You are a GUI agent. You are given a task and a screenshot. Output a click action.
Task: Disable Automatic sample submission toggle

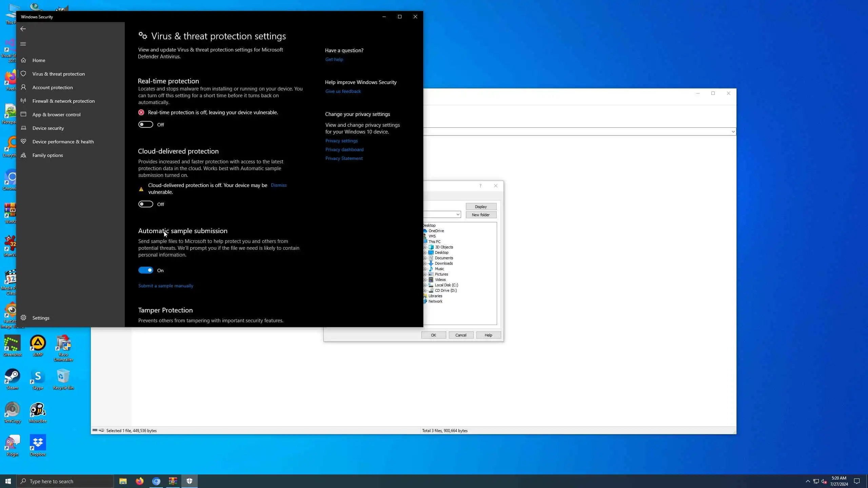(x=145, y=270)
